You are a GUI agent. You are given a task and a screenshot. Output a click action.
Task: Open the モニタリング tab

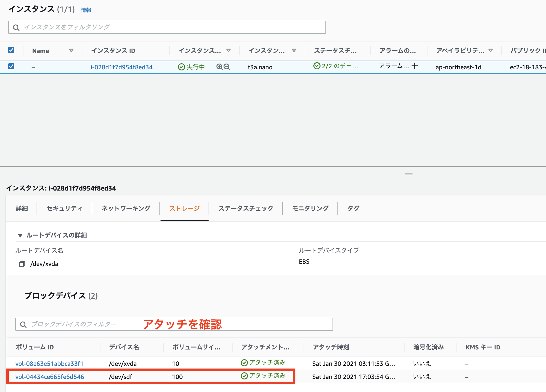[x=310, y=209]
